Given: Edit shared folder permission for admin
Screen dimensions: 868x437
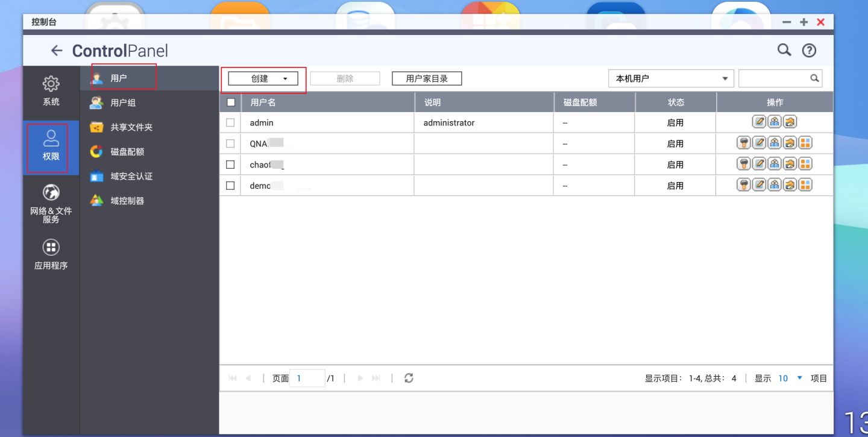Looking at the screenshot, I should pos(790,122).
